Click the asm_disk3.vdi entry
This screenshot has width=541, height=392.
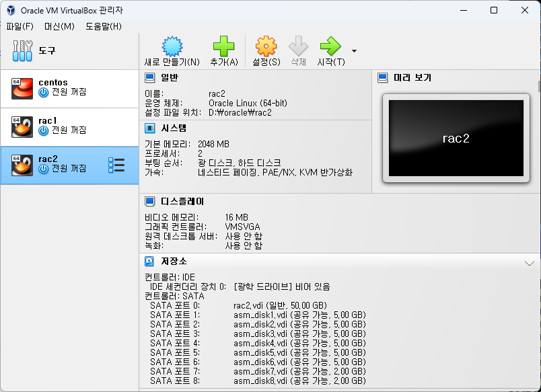pos(299,334)
